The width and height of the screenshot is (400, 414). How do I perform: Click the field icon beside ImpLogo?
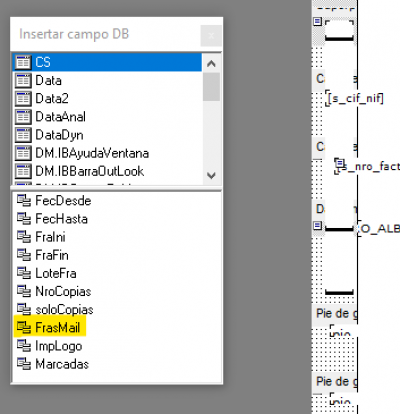[24, 346]
